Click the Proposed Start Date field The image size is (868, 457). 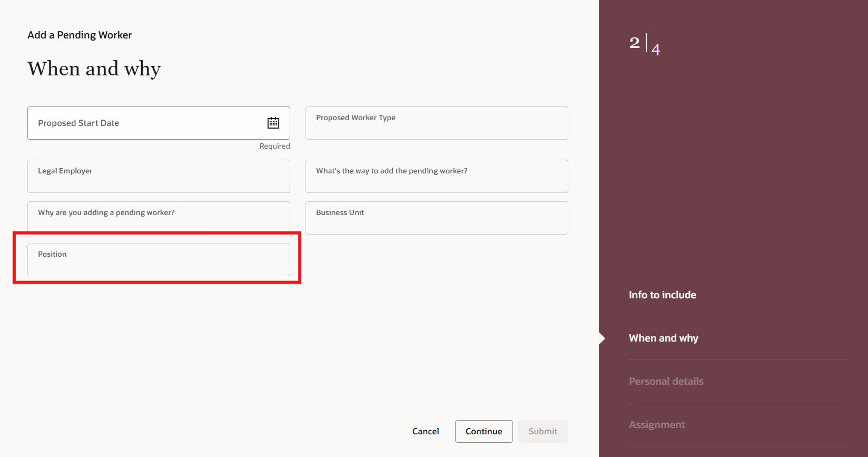[159, 123]
